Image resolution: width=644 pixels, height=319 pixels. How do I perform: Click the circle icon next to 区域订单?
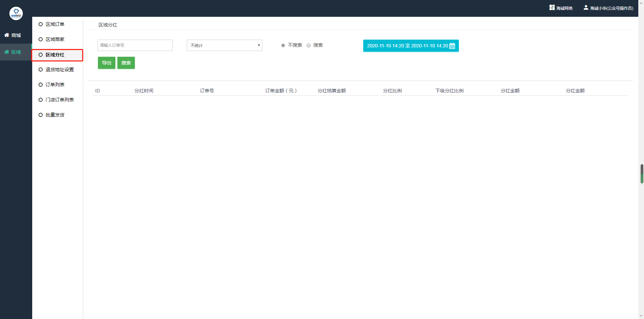[x=41, y=24]
